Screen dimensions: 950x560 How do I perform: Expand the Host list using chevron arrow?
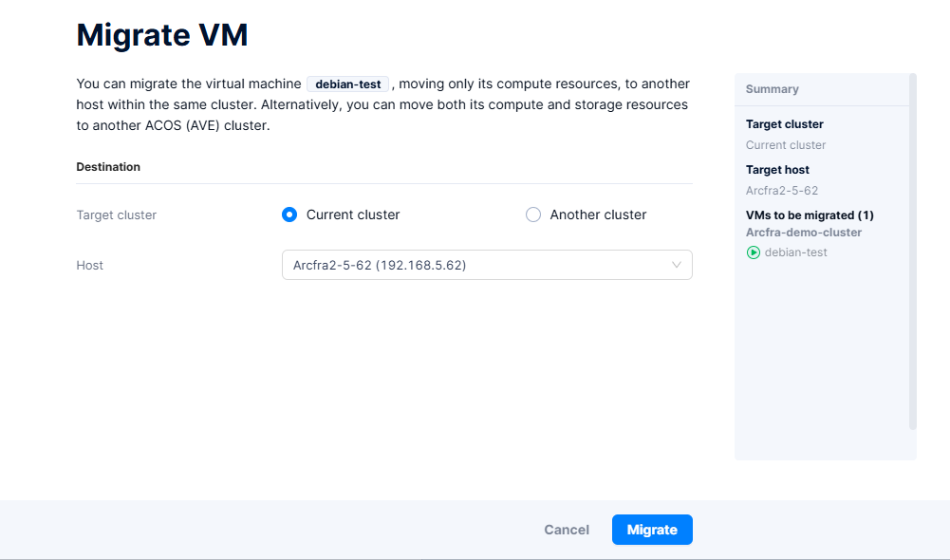[x=677, y=265]
